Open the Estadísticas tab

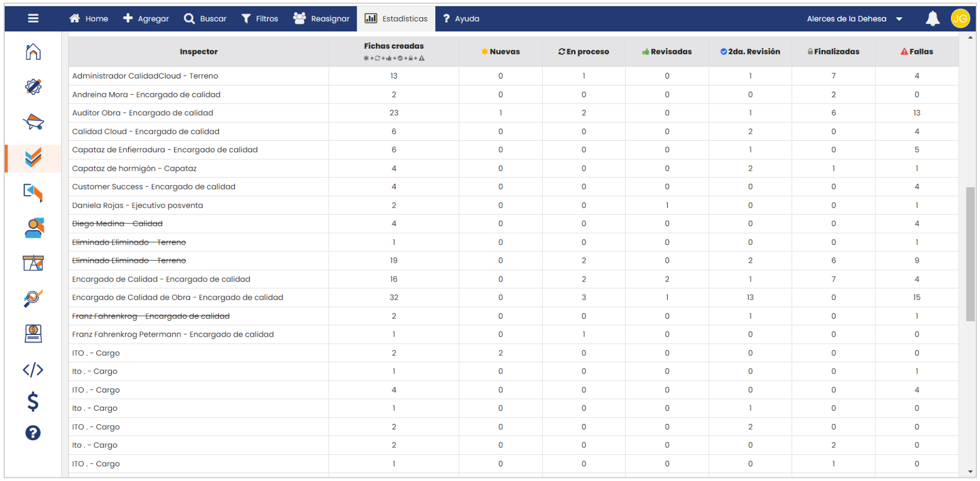tap(396, 19)
